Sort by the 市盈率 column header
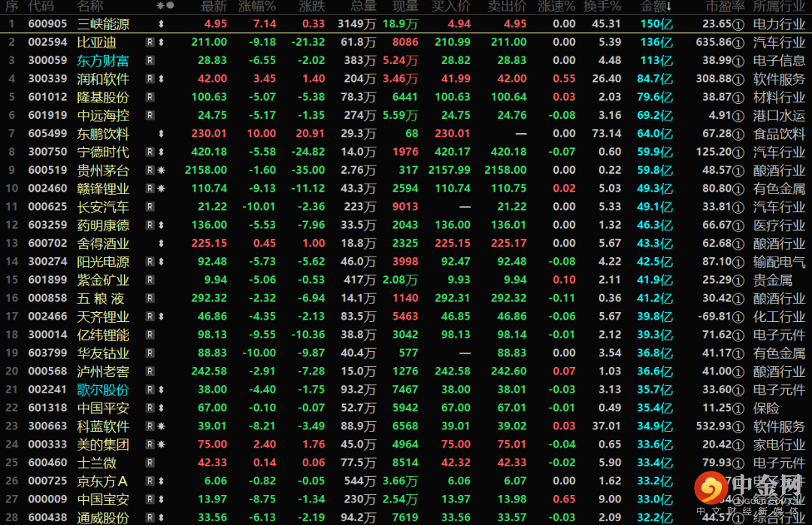The image size is (812, 525). (x=725, y=6)
